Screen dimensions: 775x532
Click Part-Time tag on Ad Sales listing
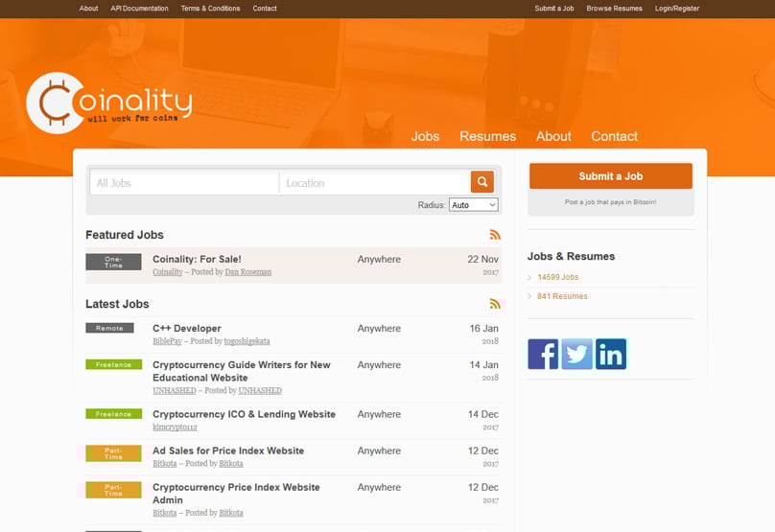click(x=113, y=453)
